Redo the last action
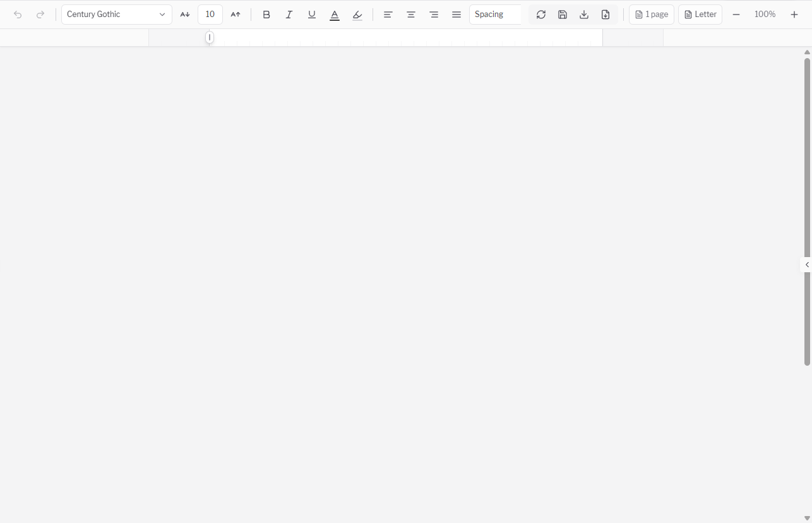Image resolution: width=812 pixels, height=523 pixels. point(40,15)
